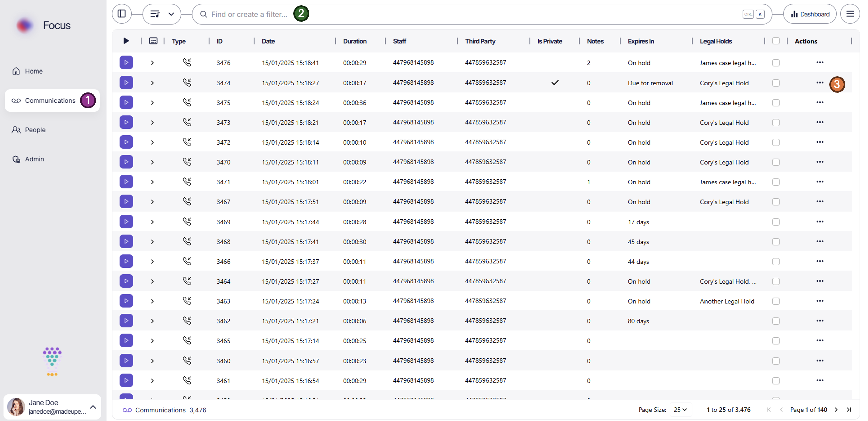This screenshot has width=868, height=421.
Task: Open the Page Size 25 dropdown
Action: 680,410
